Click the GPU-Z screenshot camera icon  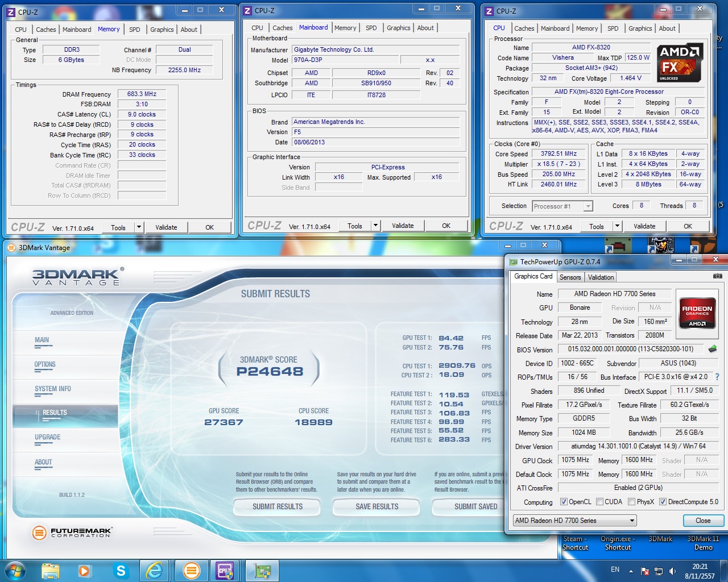pyautogui.click(x=718, y=276)
